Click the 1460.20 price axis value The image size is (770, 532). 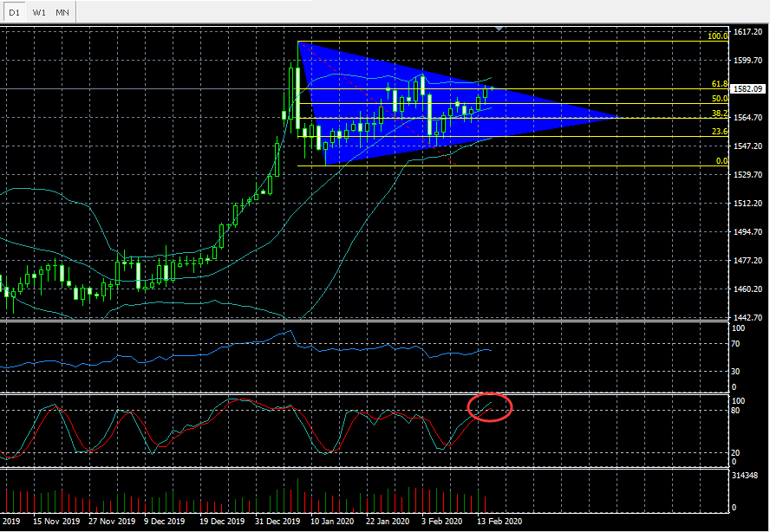tap(748, 289)
